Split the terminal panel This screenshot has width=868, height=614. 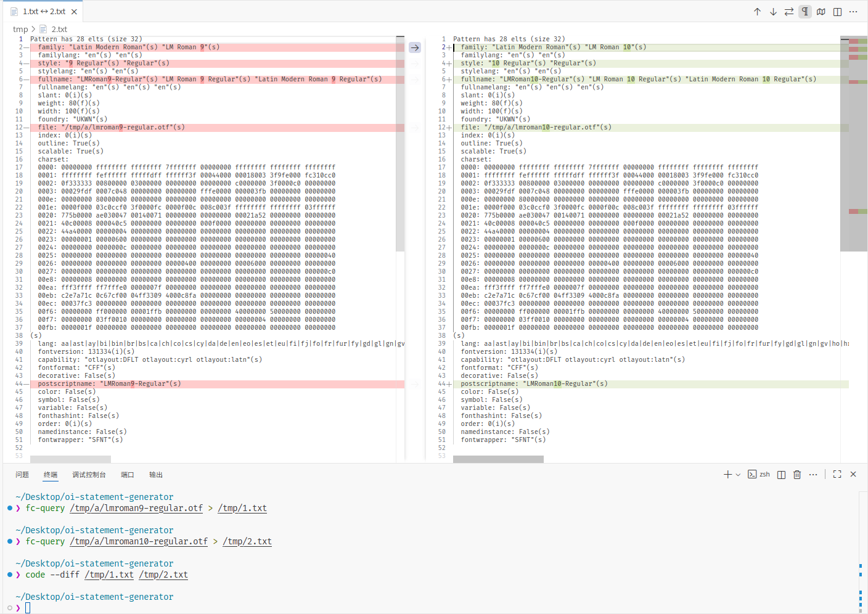coord(781,475)
